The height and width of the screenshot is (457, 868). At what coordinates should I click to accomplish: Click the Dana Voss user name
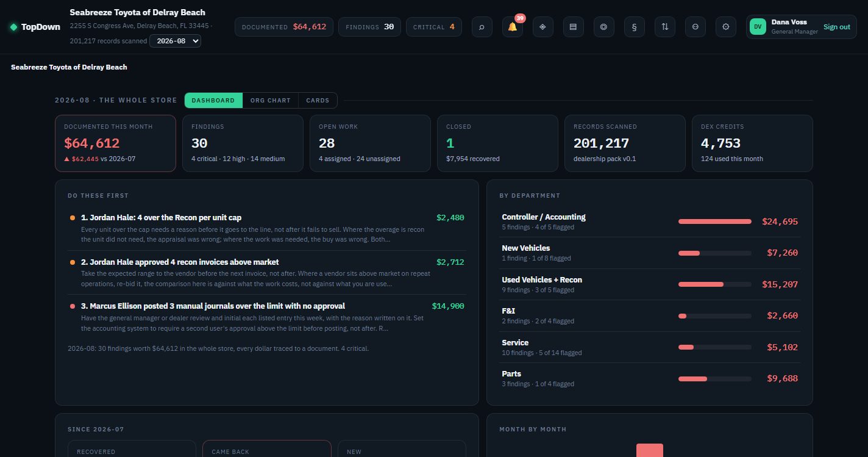click(x=789, y=22)
